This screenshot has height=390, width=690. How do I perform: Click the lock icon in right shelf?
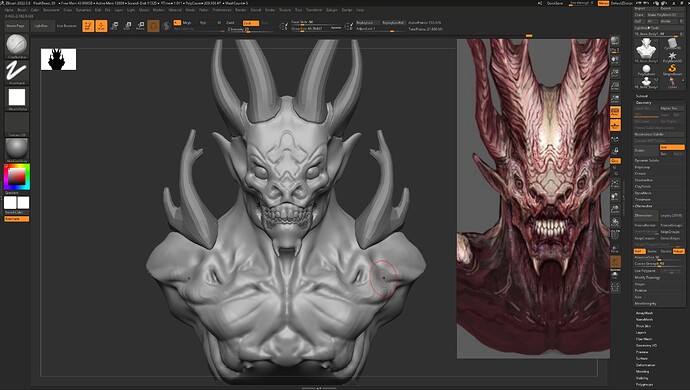[615, 151]
